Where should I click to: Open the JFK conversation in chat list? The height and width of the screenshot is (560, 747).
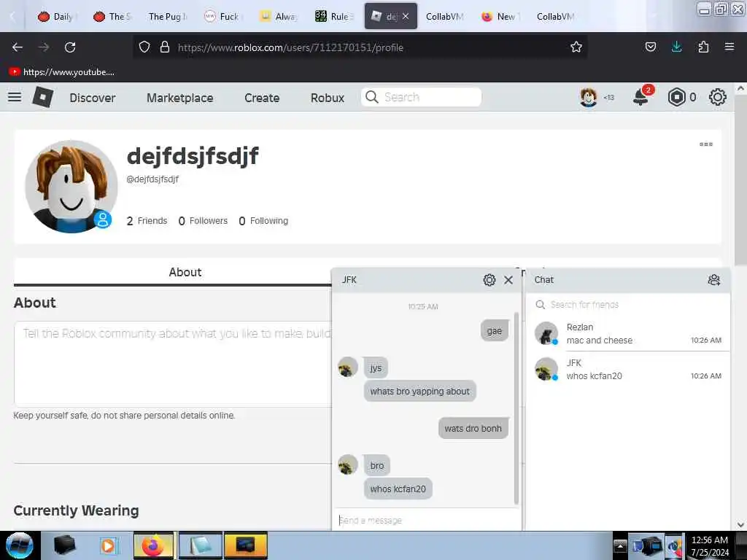tap(628, 370)
